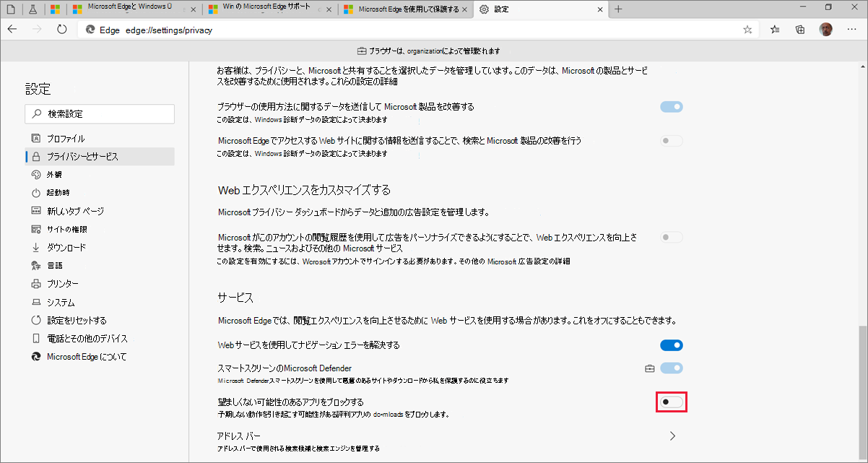Screen dimensions: 868x463
Task: Expand the アドレス バー chevron
Action: [672, 436]
